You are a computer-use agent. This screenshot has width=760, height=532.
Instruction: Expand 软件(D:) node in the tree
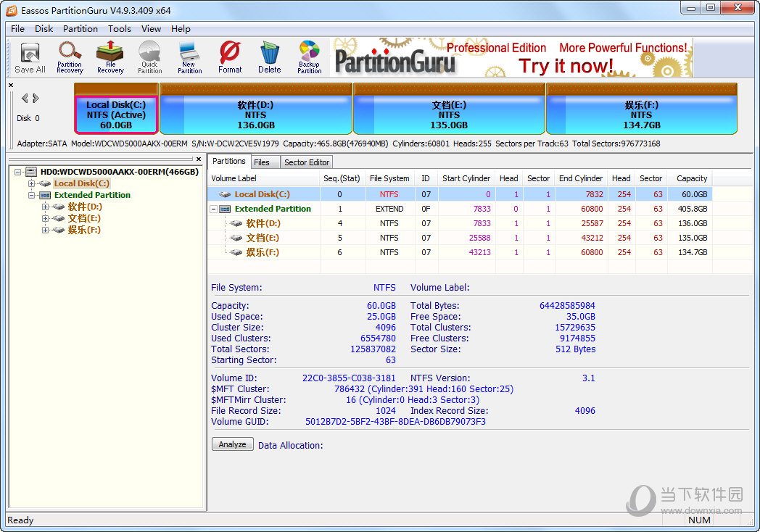tap(45, 207)
